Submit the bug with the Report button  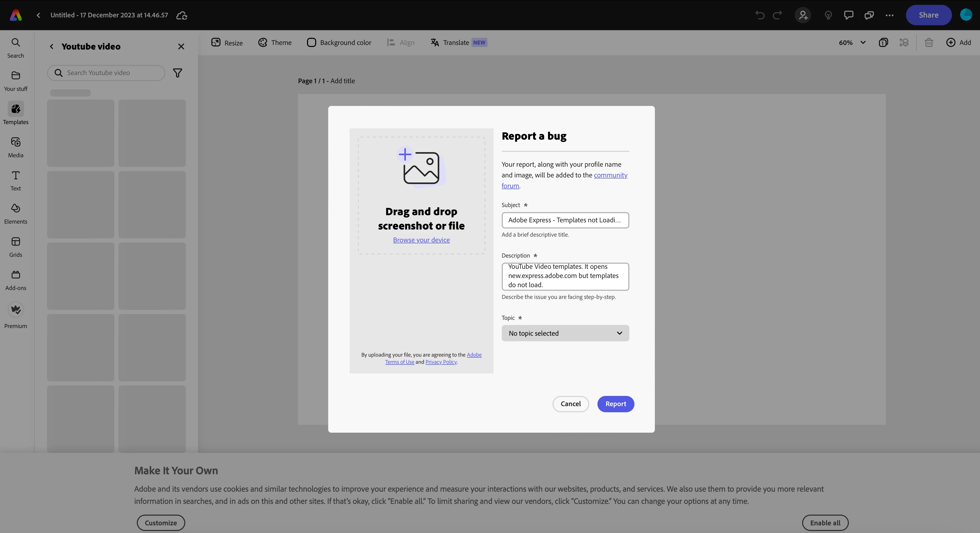616,404
